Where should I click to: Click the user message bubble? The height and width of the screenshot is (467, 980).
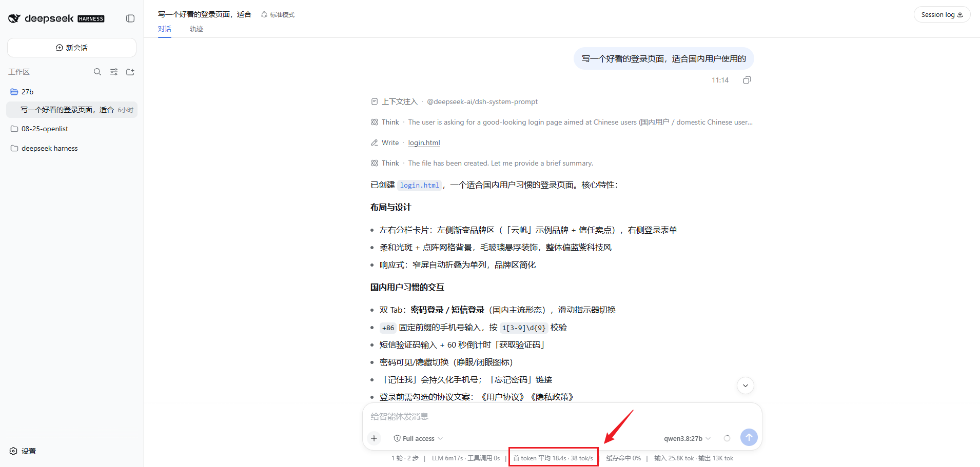pos(663,58)
